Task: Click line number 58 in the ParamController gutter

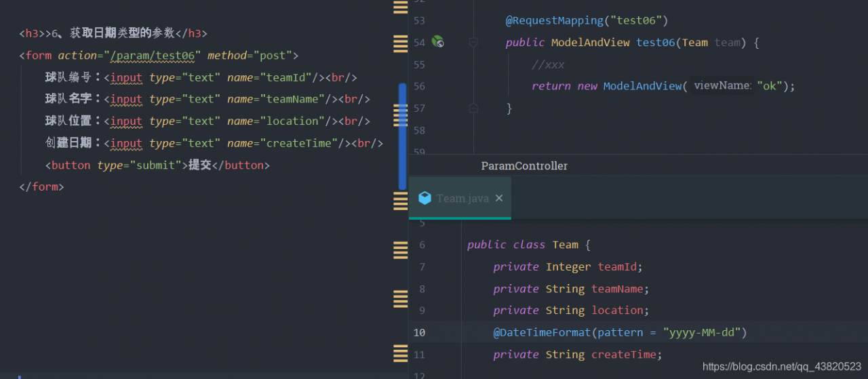Action: 419,130
